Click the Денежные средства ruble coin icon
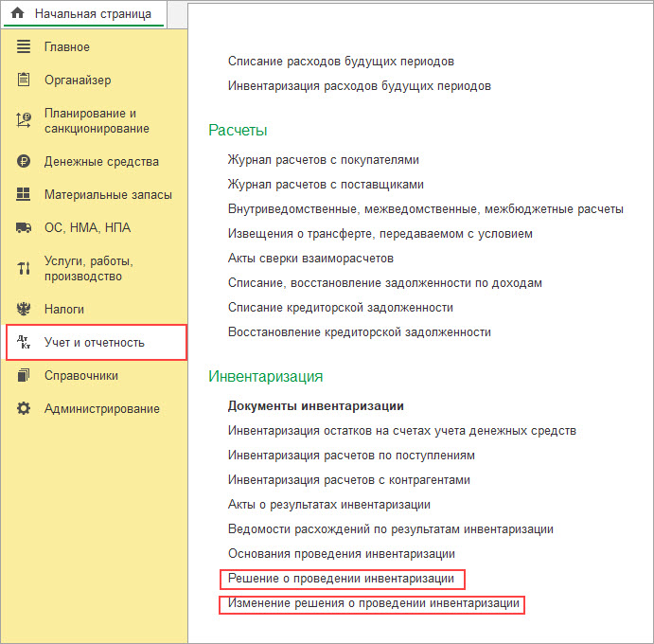 pyautogui.click(x=24, y=162)
